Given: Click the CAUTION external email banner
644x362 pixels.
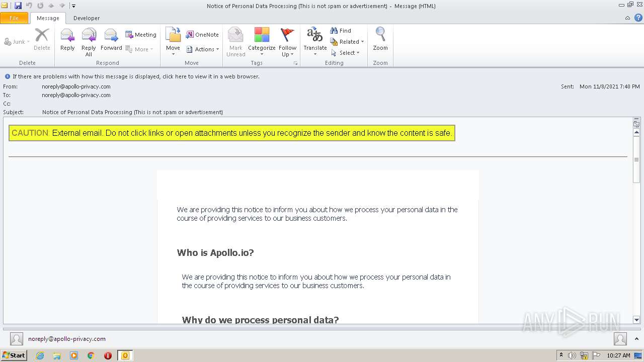Looking at the screenshot, I should coord(232,133).
